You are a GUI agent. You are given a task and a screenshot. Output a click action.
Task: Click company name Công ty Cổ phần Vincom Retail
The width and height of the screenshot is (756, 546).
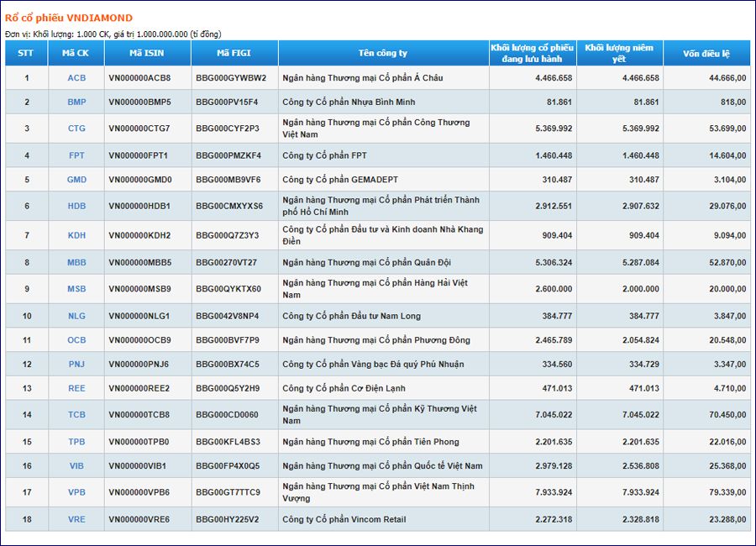tap(344, 519)
